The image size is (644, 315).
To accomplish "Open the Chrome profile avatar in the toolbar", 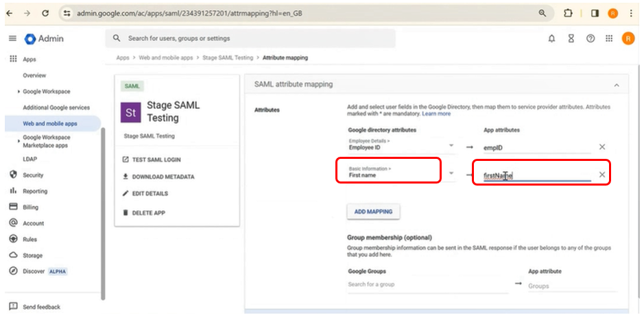I will point(612,13).
